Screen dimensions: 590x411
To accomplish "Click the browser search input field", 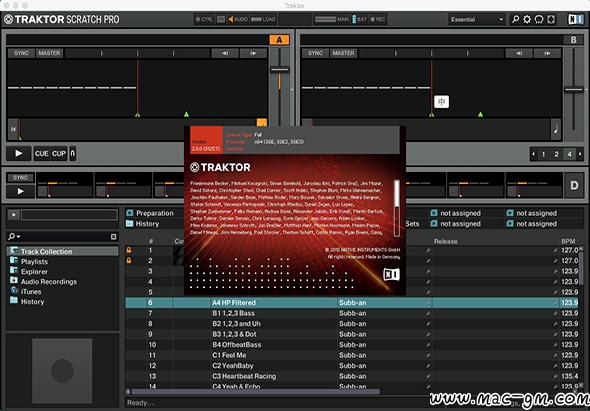I will coord(66,237).
